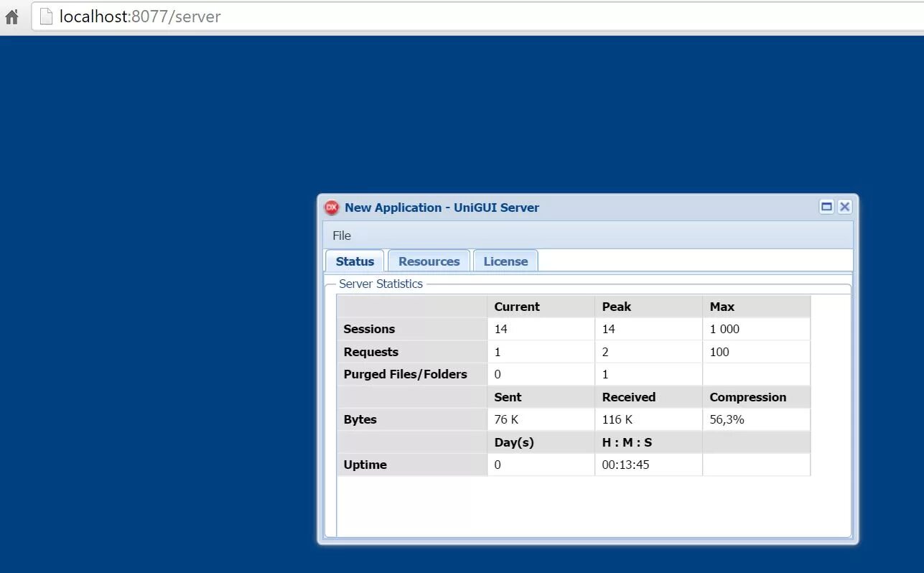Open the File menu

342,236
